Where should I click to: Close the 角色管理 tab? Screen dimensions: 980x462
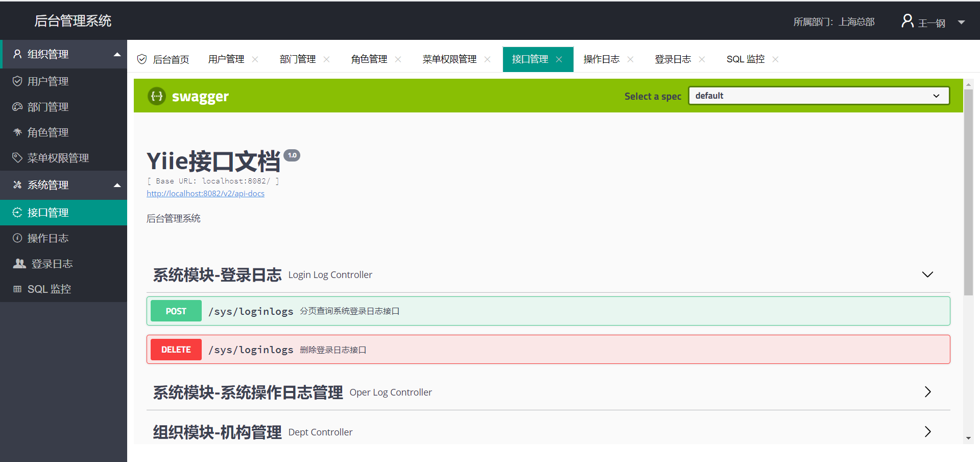click(398, 59)
